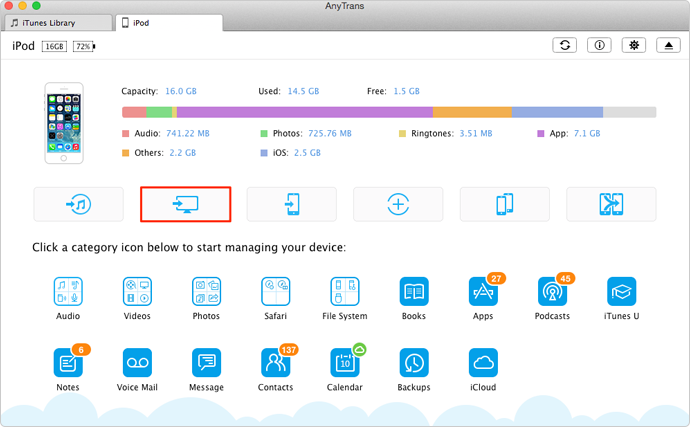Click the device info button
Screen dimensions: 690x427
pyautogui.click(x=599, y=45)
